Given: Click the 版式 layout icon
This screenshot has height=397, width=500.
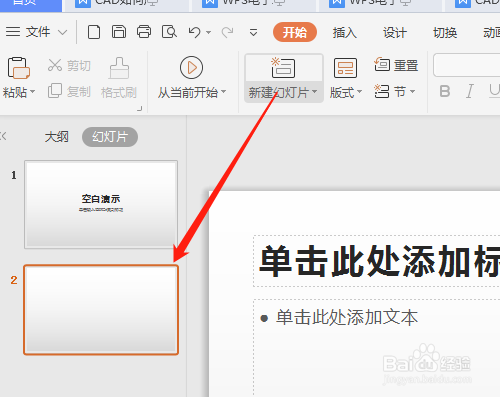Looking at the screenshot, I should point(345,68).
